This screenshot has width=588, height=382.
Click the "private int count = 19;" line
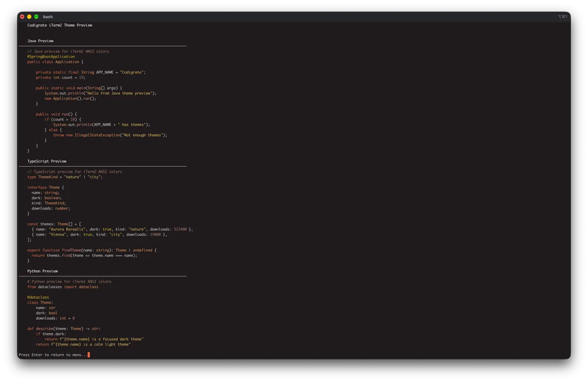click(x=61, y=77)
